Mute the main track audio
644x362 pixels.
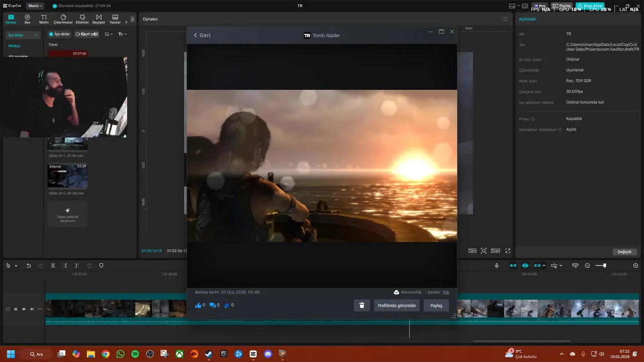tap(32, 309)
